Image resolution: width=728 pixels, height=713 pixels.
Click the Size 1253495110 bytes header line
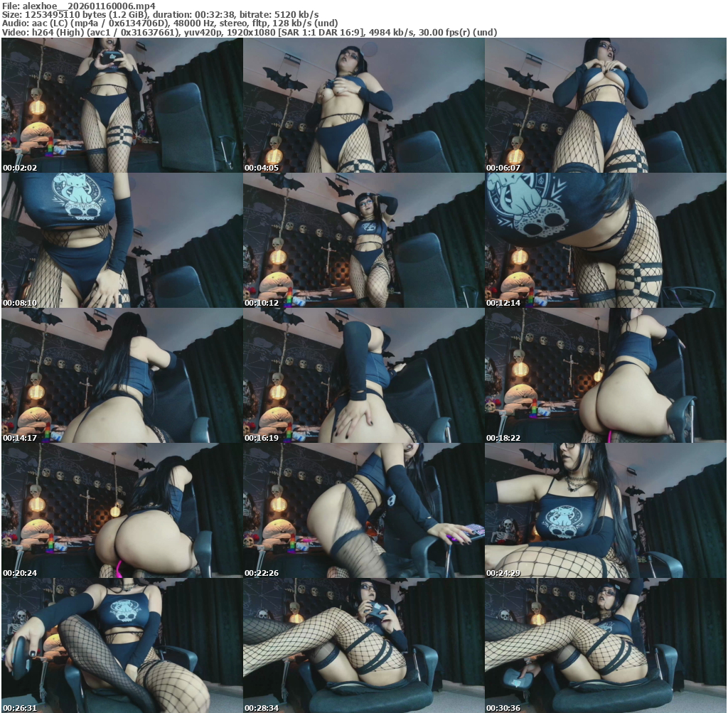pyautogui.click(x=160, y=15)
